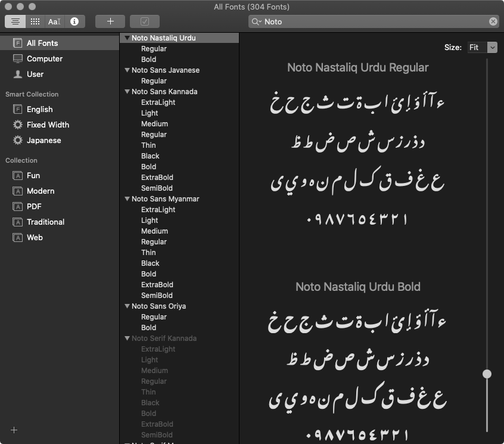Clear the Noto search text
This screenshot has height=444, width=504.
click(x=493, y=21)
